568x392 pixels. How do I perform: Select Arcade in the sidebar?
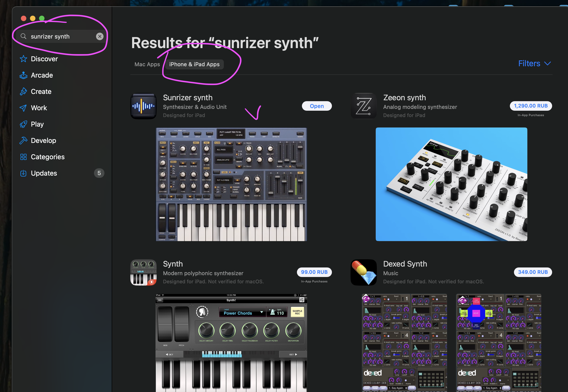42,75
